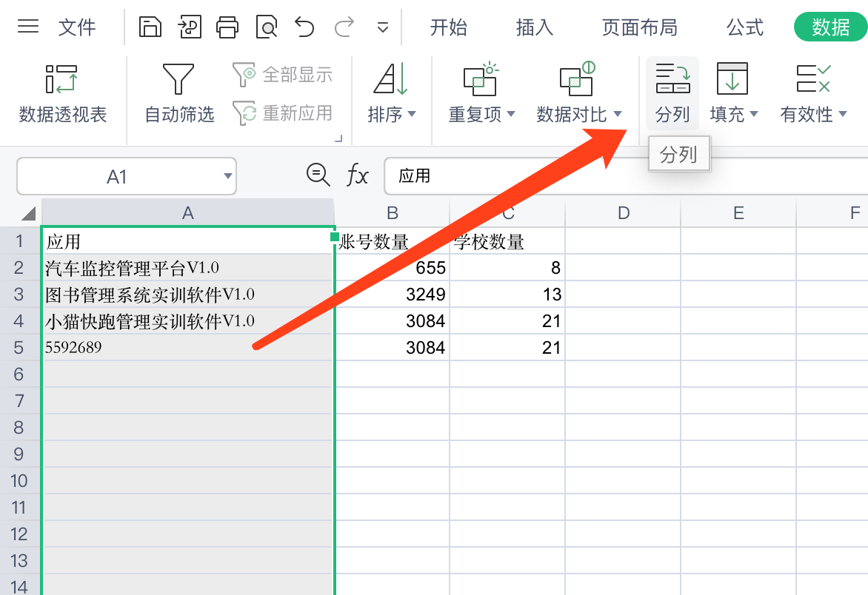Enable 自动筛选 auto filter
The height and width of the screenshot is (595, 868).
click(x=178, y=94)
